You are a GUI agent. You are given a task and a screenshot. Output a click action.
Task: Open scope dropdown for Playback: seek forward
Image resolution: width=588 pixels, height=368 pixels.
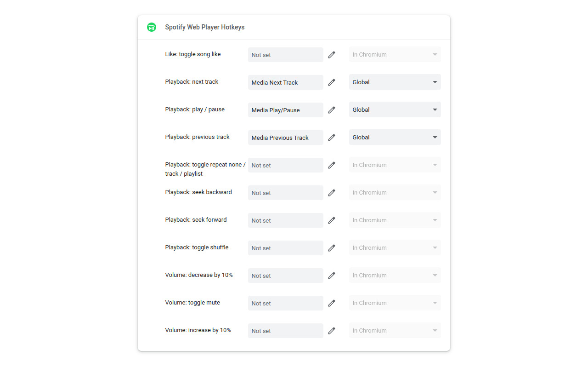[395, 220]
